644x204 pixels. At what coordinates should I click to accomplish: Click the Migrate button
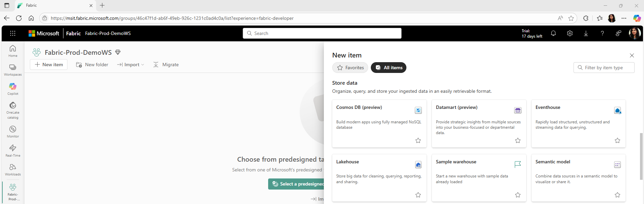(x=166, y=65)
